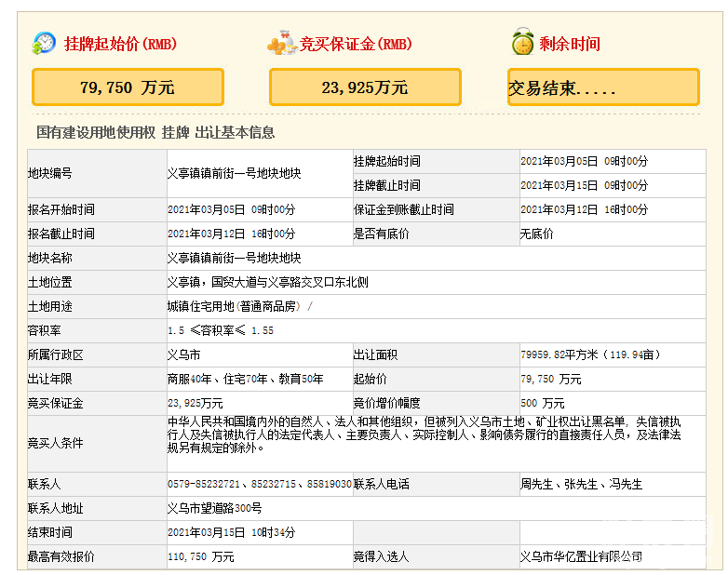This screenshot has height=575, width=728.
Task: Click the 最高有效报价 value 110,750 万元
Action: coord(200,556)
